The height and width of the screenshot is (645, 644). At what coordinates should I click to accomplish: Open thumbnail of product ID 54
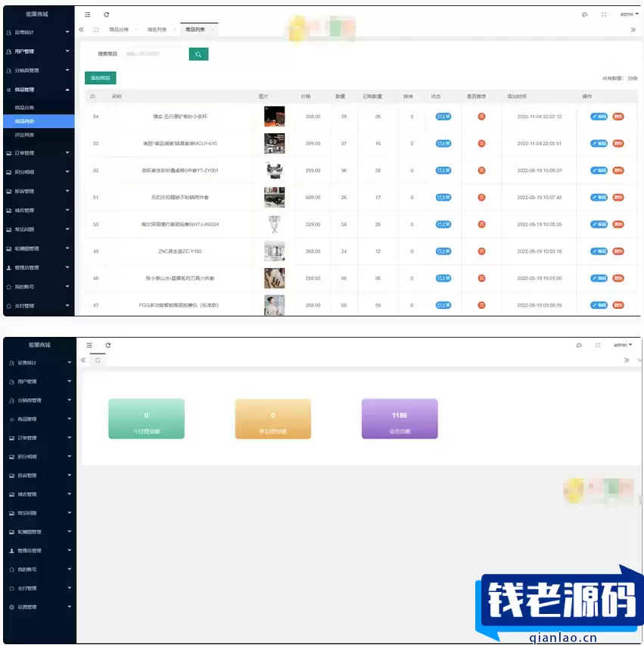pos(274,117)
